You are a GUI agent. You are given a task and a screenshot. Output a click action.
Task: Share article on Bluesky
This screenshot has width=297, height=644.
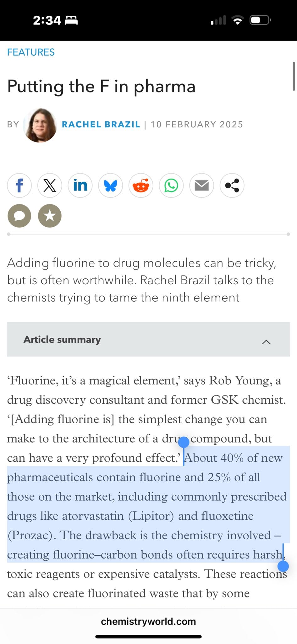point(110,186)
